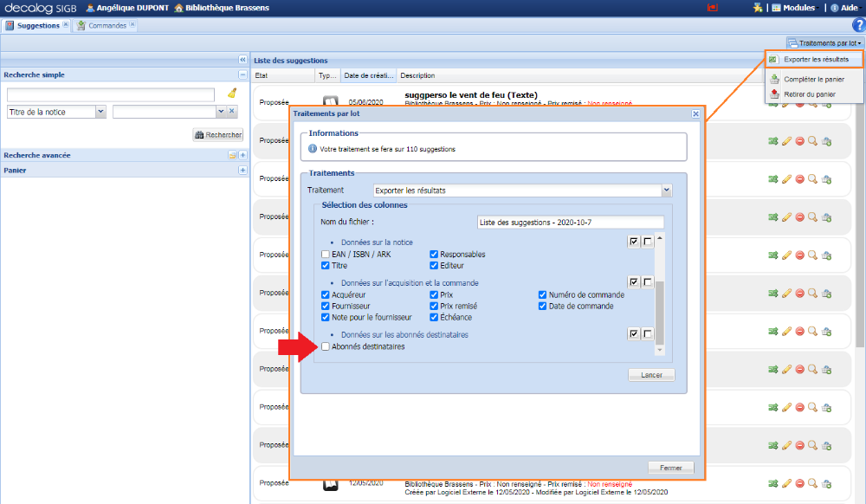Open favorites via the star icon in top bar
Viewport: 866px width, 504px height.
(x=758, y=8)
